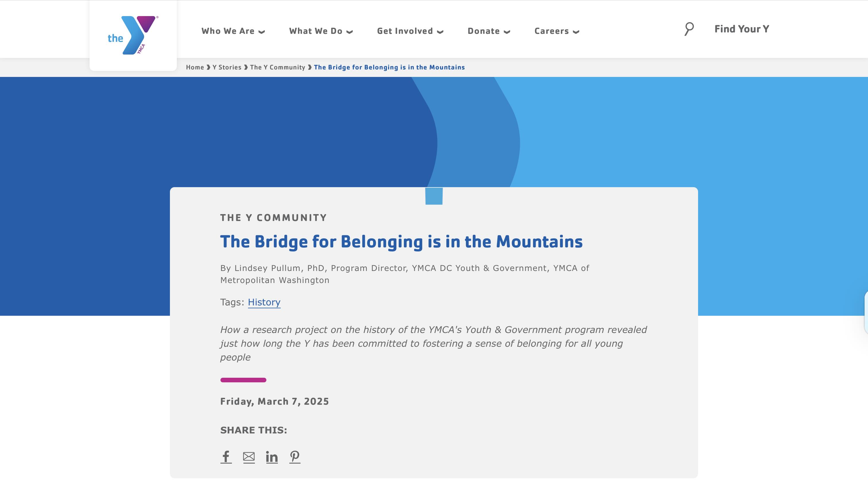Open the History tag link
868x496 pixels.
coord(264,302)
